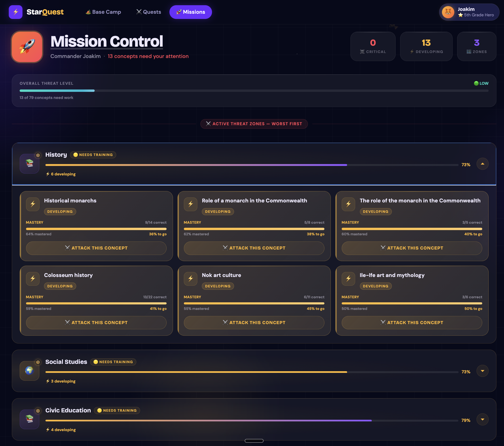The height and width of the screenshot is (446, 504).
Task: Attack The role of the monarch concept
Action: tap(412, 248)
